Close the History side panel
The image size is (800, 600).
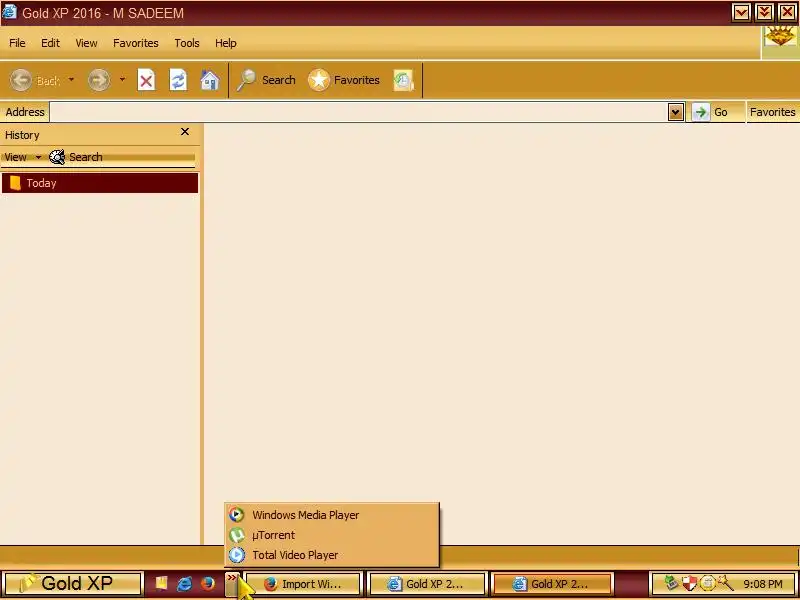click(185, 132)
